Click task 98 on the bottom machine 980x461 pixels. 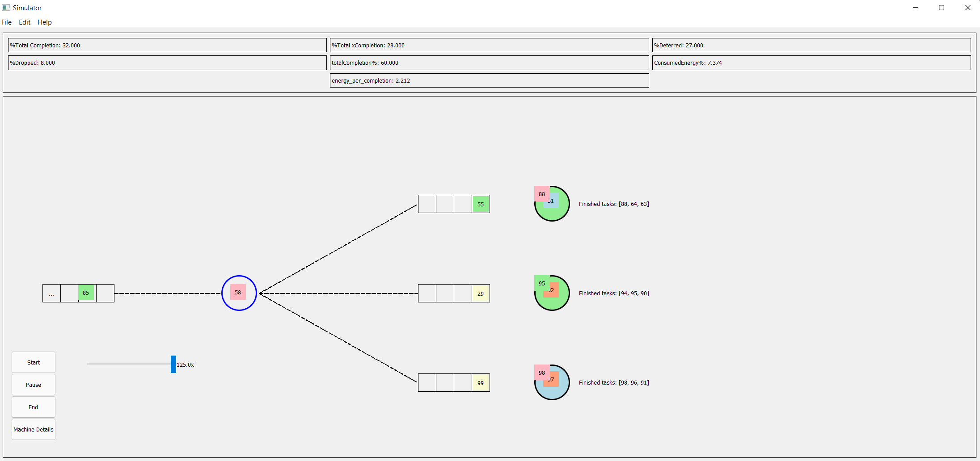pos(541,373)
